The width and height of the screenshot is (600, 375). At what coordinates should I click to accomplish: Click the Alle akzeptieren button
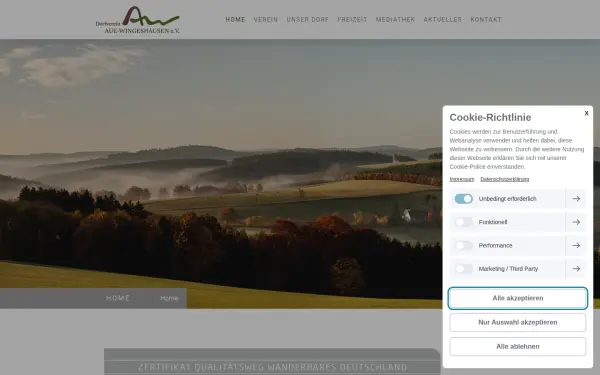pyautogui.click(x=518, y=298)
